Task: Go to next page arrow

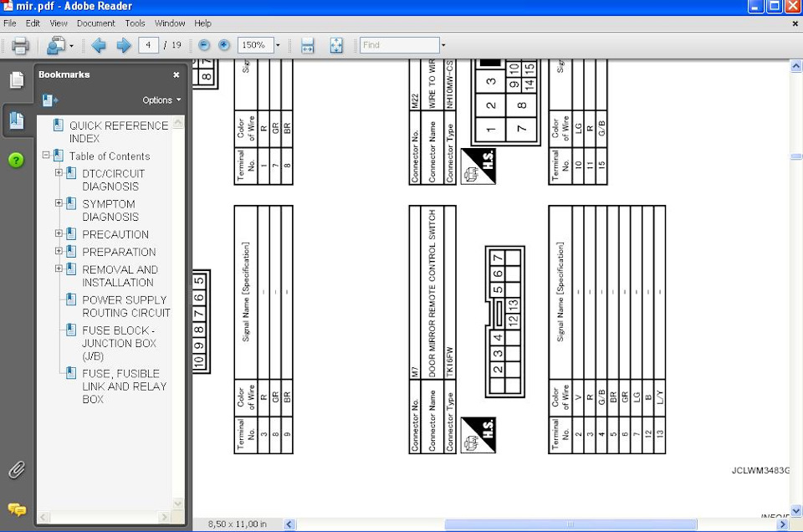Action: 124,45
